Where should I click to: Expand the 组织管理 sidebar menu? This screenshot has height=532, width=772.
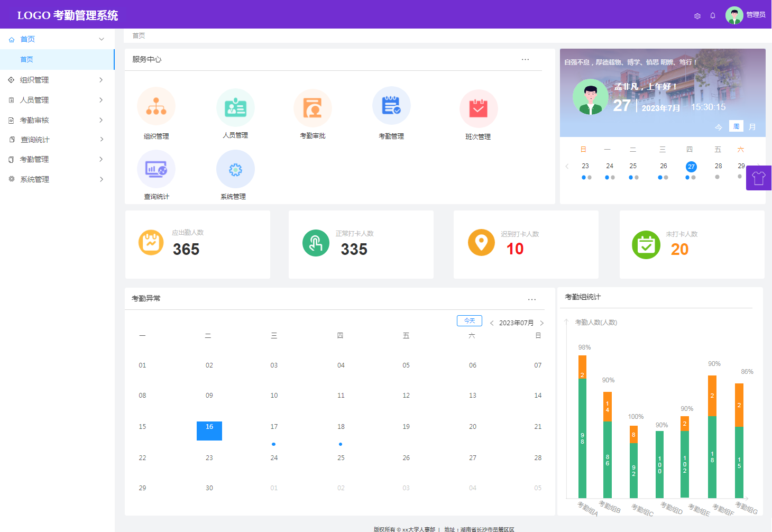click(x=57, y=80)
